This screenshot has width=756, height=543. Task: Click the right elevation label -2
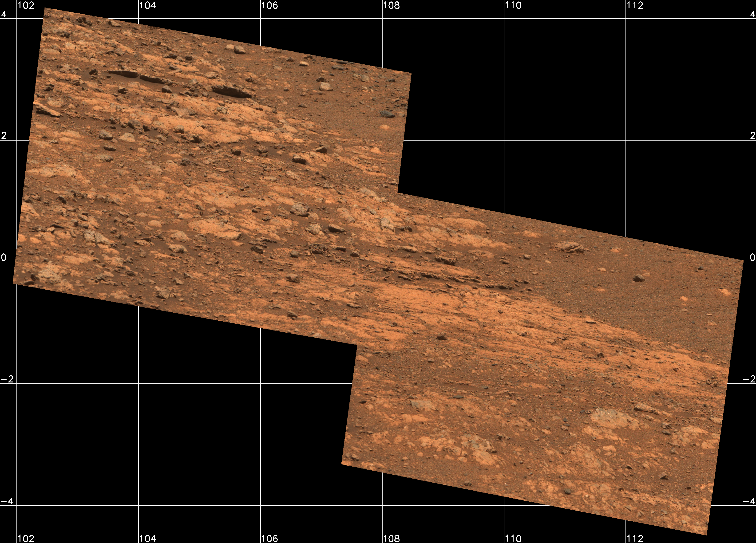pos(749,379)
